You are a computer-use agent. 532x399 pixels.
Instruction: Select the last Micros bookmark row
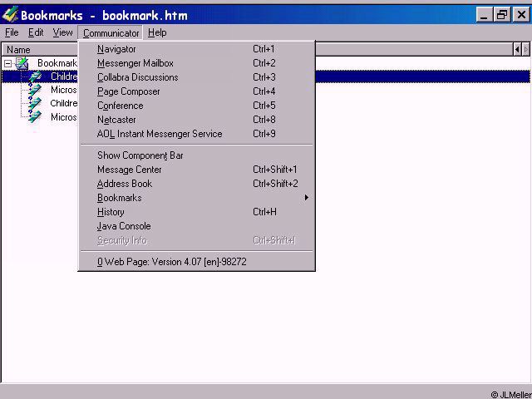64,117
